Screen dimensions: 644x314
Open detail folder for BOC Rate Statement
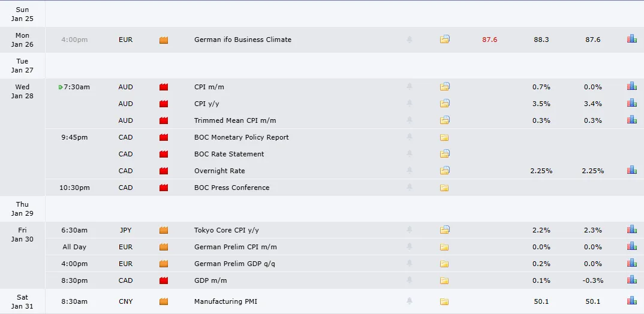pyautogui.click(x=445, y=154)
